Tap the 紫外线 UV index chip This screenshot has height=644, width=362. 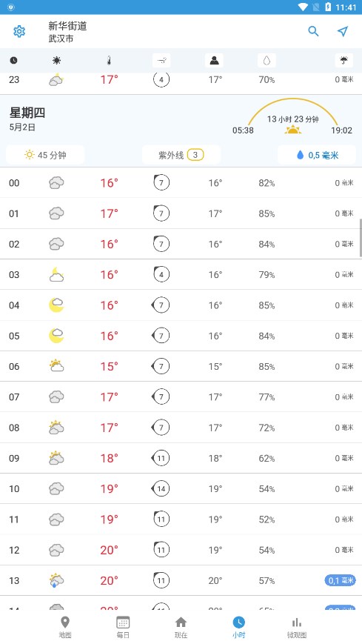point(181,155)
